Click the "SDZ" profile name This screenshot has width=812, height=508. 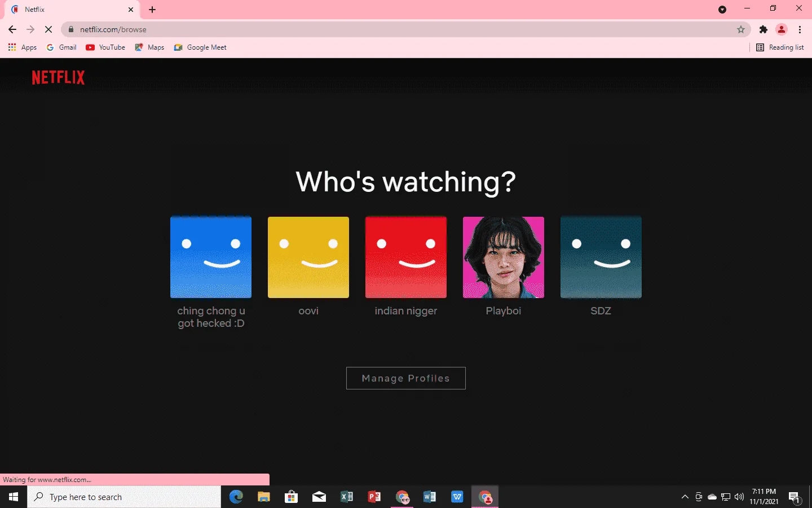[601, 311]
